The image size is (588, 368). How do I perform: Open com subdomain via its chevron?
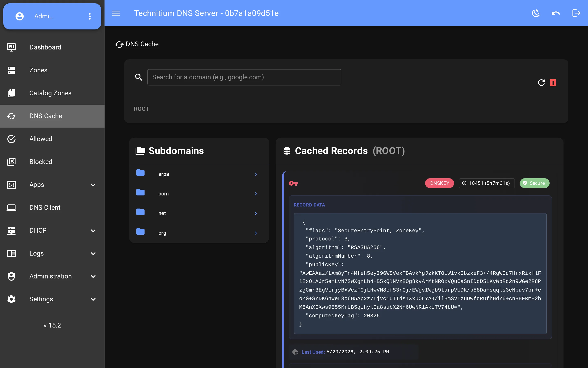click(x=256, y=194)
